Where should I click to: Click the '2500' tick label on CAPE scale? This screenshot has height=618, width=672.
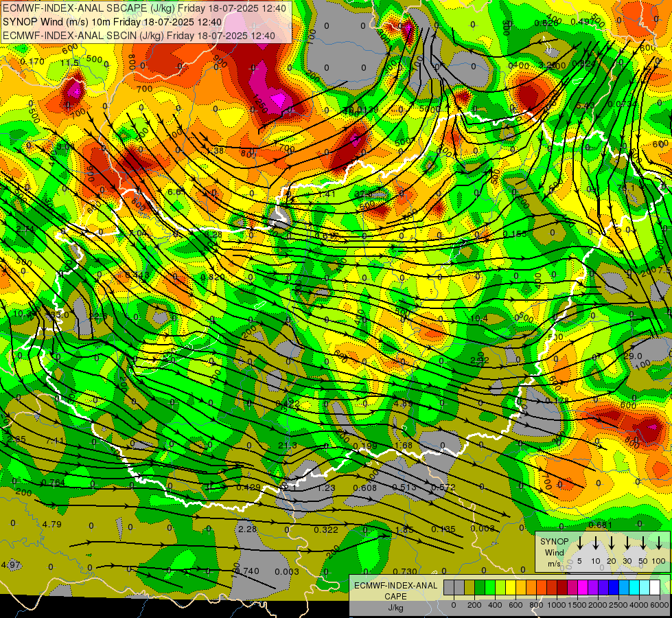pyautogui.click(x=618, y=605)
